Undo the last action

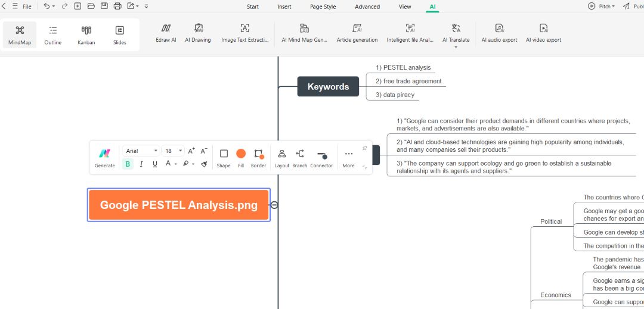pos(47,6)
